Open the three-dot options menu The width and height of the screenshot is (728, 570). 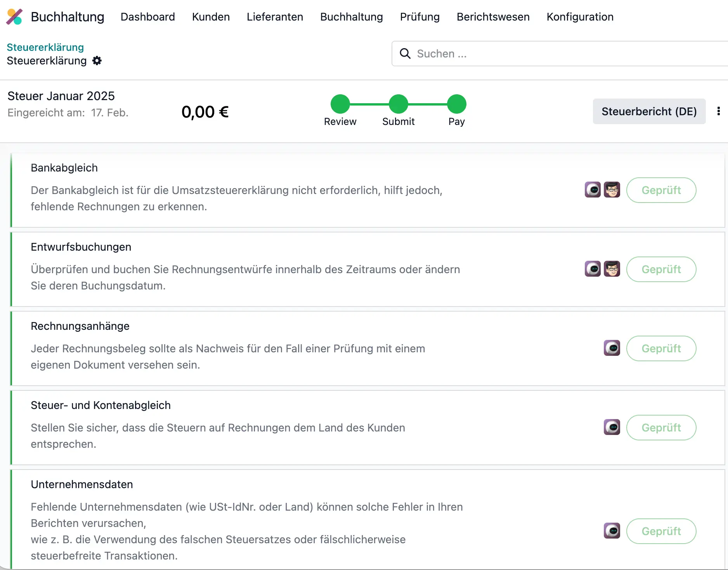(718, 111)
